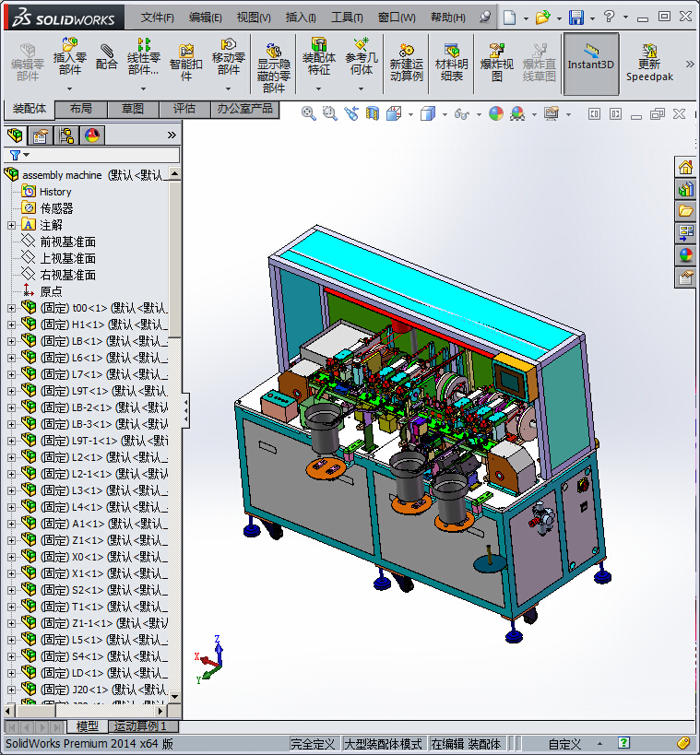
Task: Click Exploded View (爆炸视图) tool
Action: click(x=497, y=62)
